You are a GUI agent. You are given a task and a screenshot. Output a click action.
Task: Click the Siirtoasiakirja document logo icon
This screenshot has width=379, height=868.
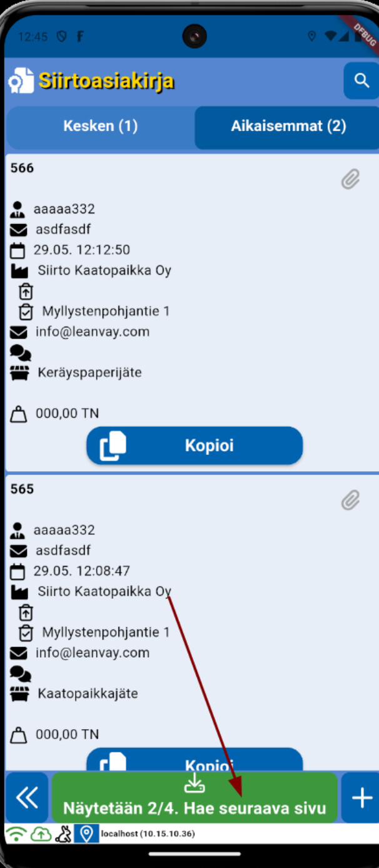tap(21, 81)
